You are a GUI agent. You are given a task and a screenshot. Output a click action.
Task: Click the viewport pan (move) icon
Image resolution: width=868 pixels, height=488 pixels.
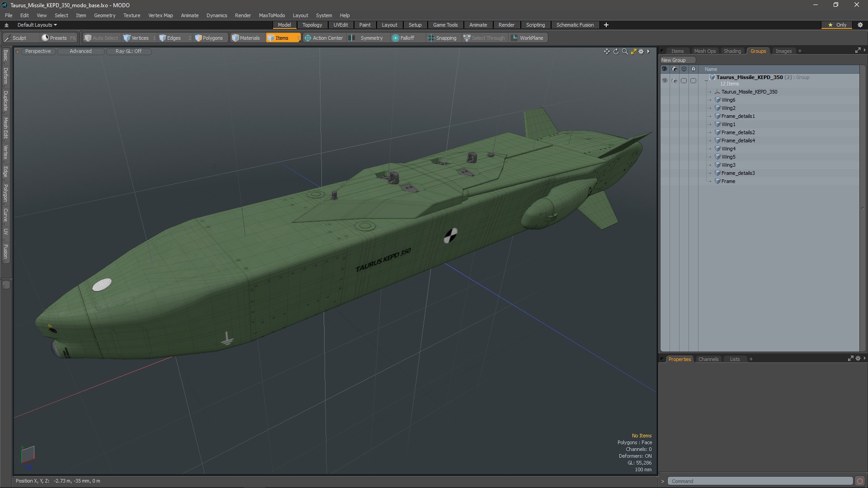(x=607, y=52)
